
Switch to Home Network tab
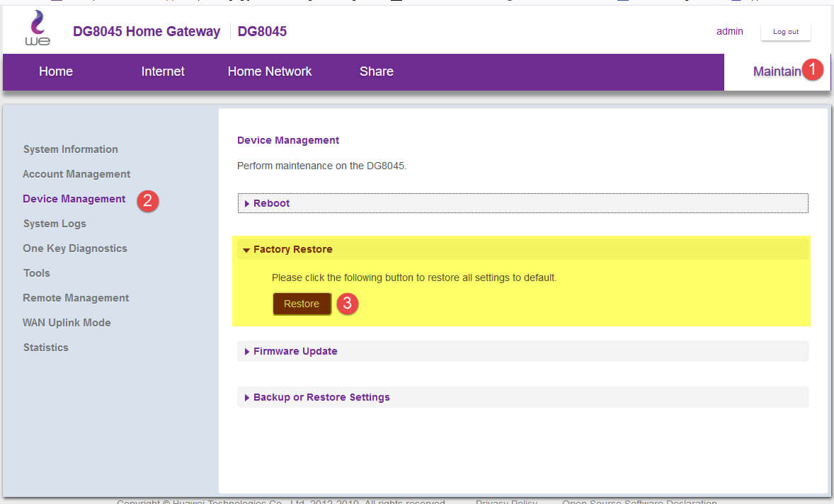coord(270,71)
